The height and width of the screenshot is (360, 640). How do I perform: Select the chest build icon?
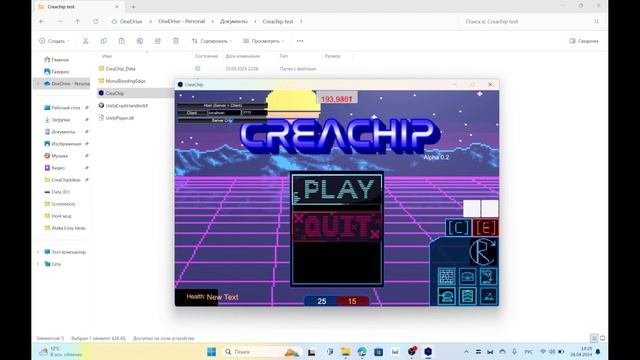point(468,276)
